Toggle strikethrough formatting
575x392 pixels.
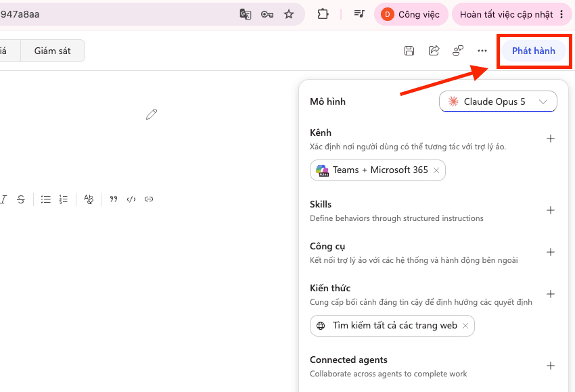coord(21,199)
